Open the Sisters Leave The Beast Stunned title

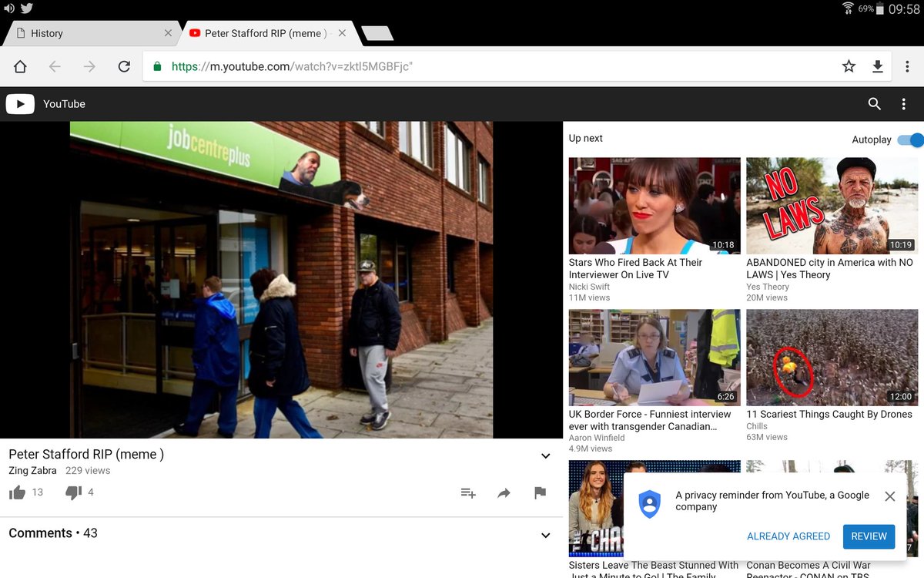pyautogui.click(x=654, y=569)
